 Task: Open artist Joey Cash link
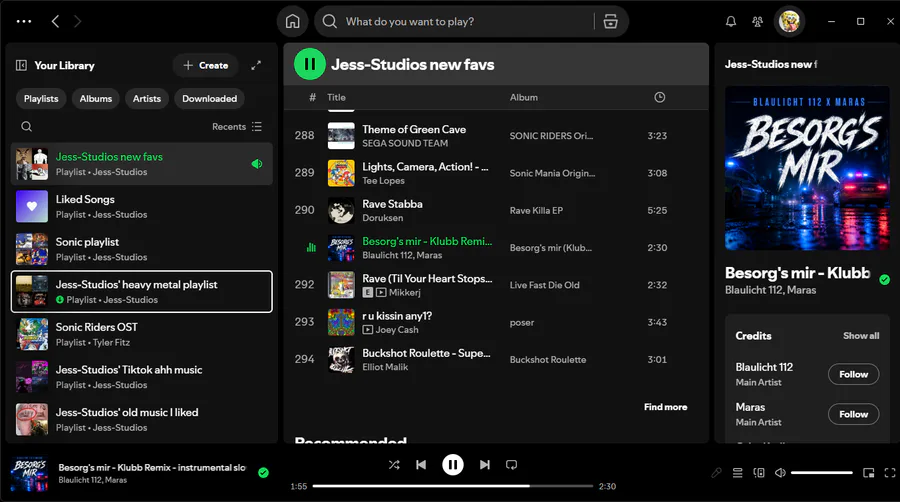397,330
